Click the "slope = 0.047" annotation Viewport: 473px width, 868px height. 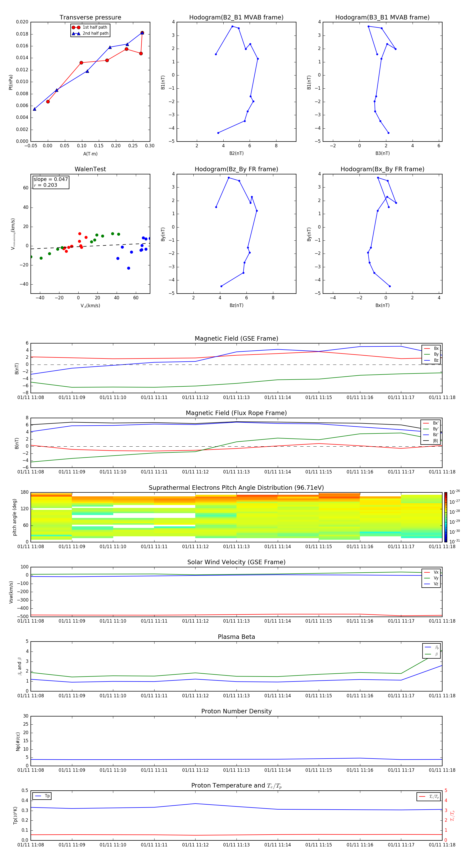[x=51, y=179]
